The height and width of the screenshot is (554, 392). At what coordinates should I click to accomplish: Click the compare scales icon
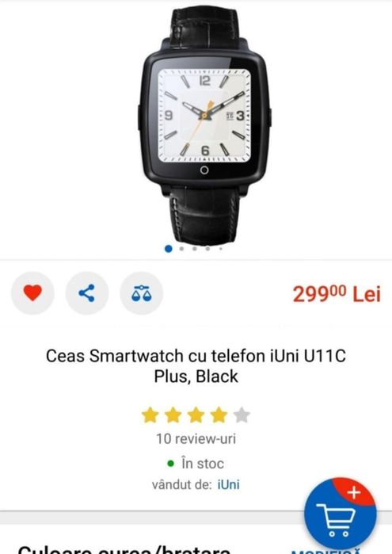(x=141, y=293)
